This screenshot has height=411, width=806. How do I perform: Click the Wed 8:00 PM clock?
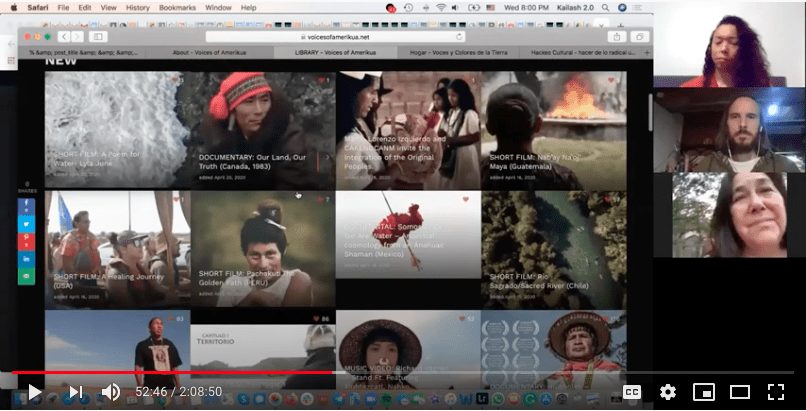[x=526, y=8]
